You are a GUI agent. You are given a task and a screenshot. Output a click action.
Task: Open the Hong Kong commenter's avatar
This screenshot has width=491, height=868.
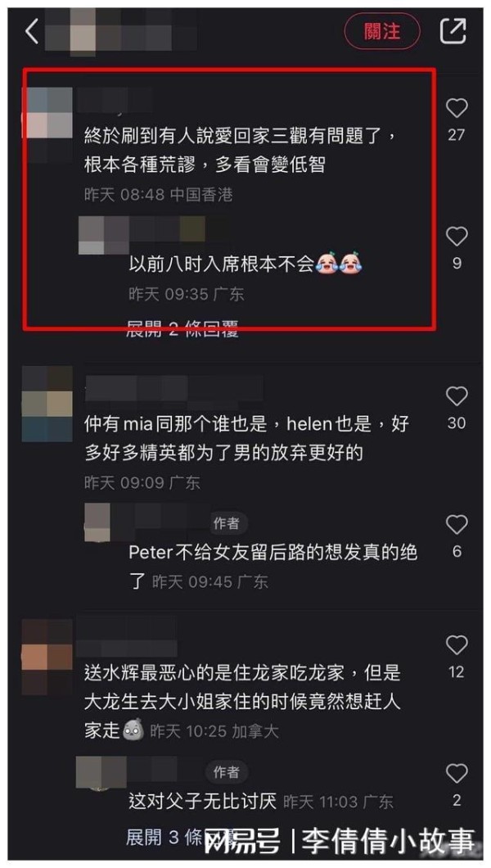coord(47,113)
